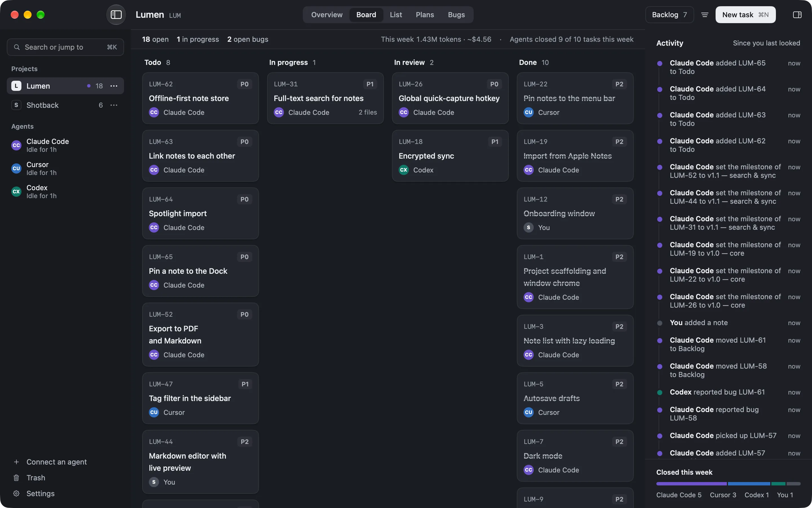Image resolution: width=812 pixels, height=508 pixels.
Task: Click the P0 priority badge on LUM-62
Action: pyautogui.click(x=245, y=84)
